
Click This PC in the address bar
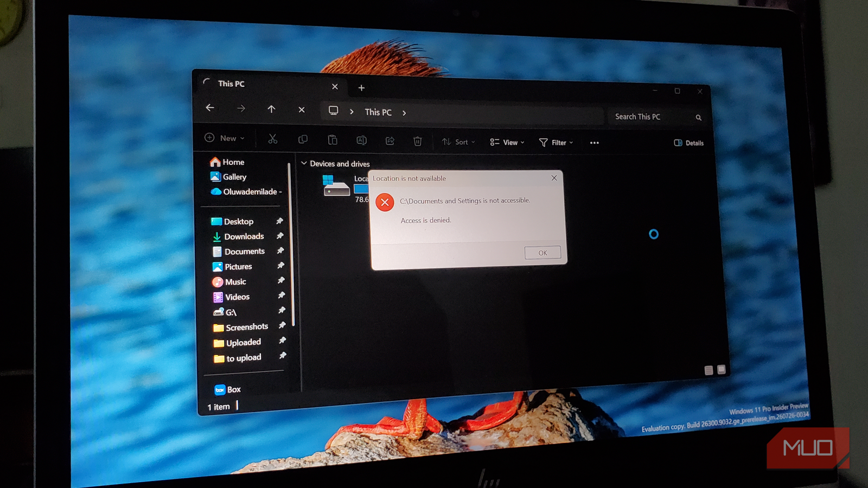378,112
